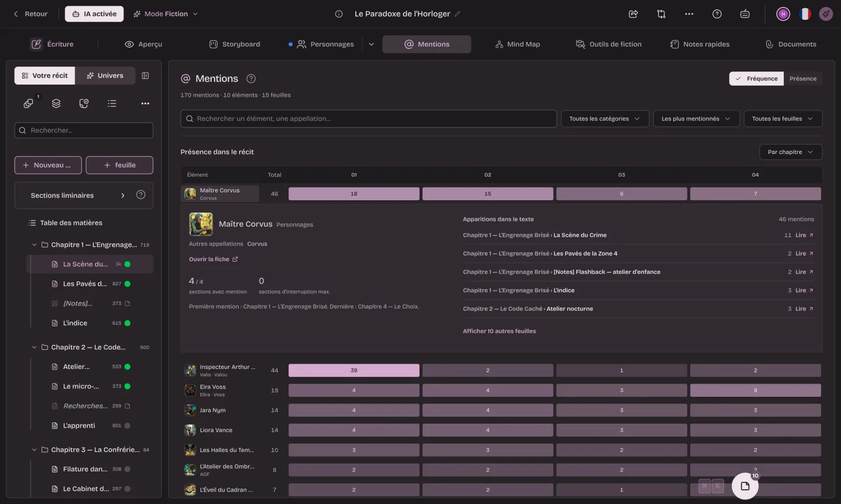Click help icon next to Mentions heading
Viewport: 841px width, 504px height.
(251, 79)
